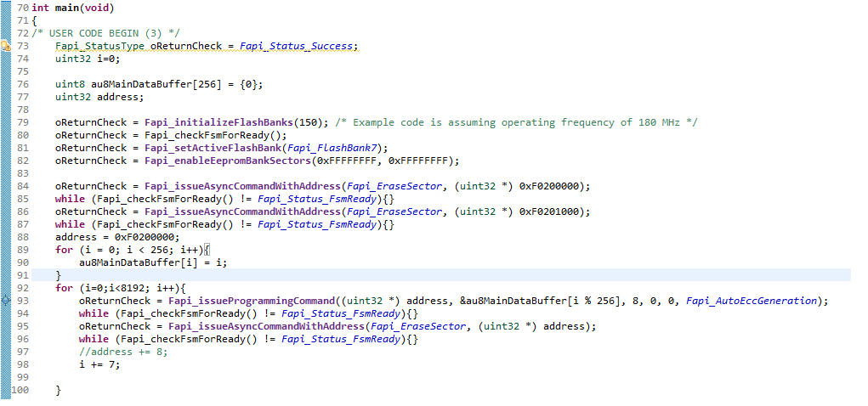Click 'Fapi_AutoEccGeneration' on line 93

coord(752,301)
